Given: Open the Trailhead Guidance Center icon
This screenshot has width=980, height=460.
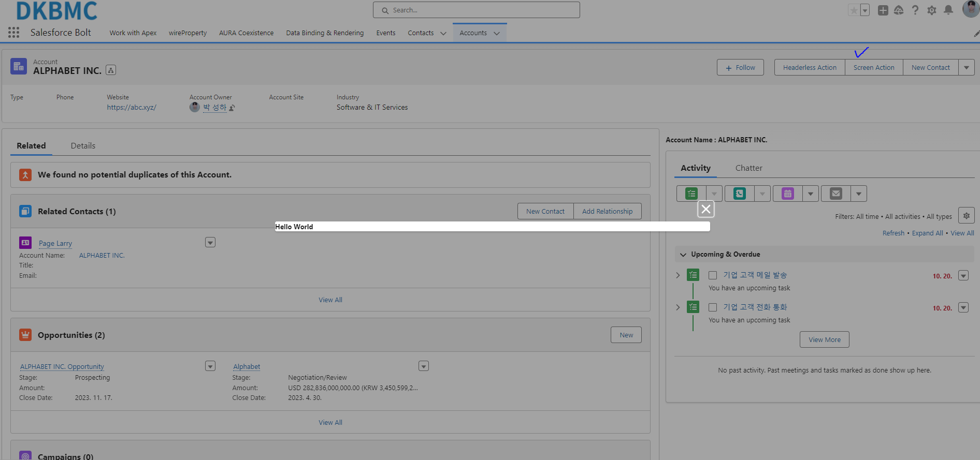Looking at the screenshot, I should pos(899,10).
